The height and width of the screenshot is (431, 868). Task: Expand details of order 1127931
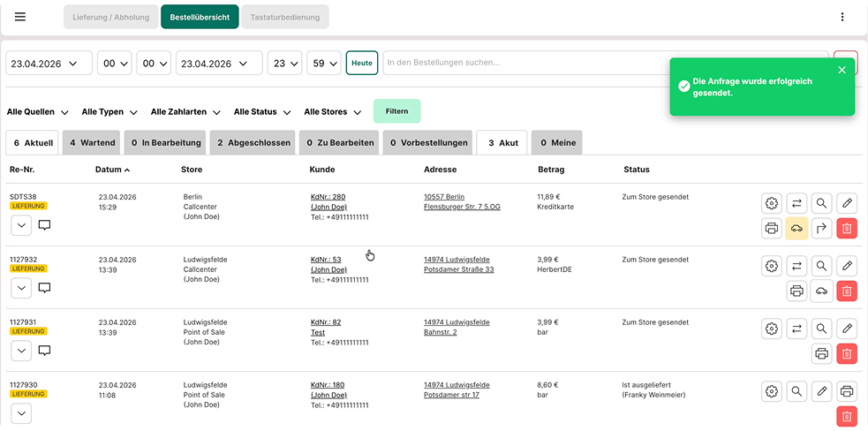pos(21,351)
